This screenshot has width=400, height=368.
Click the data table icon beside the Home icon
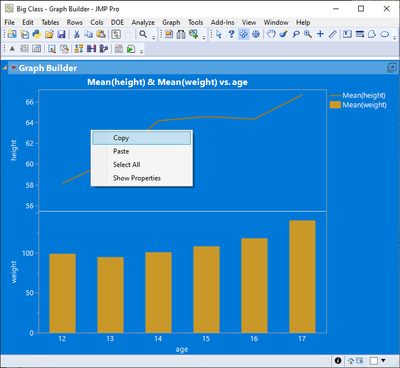[359, 361]
